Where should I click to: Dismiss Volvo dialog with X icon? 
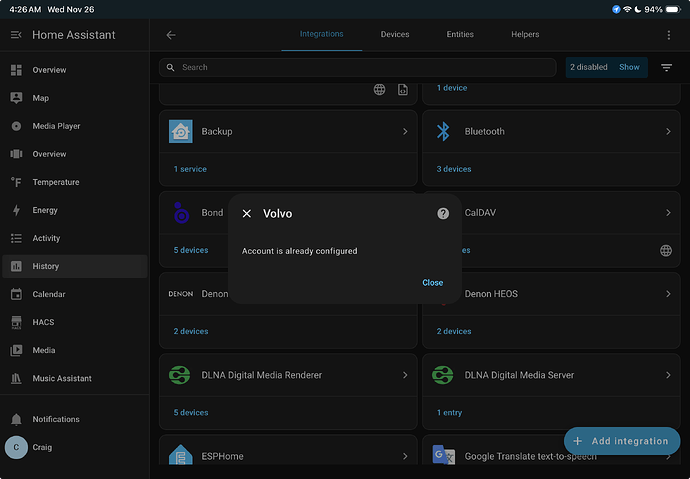pos(247,214)
